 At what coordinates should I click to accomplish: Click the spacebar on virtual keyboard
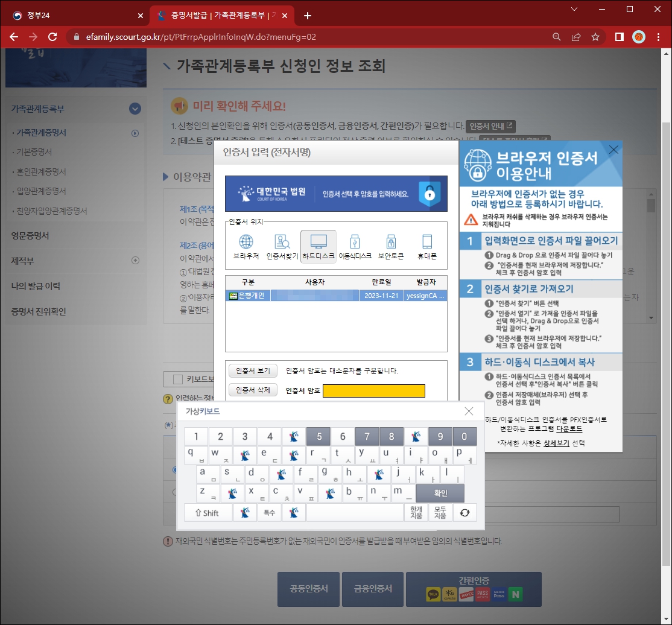(x=355, y=513)
